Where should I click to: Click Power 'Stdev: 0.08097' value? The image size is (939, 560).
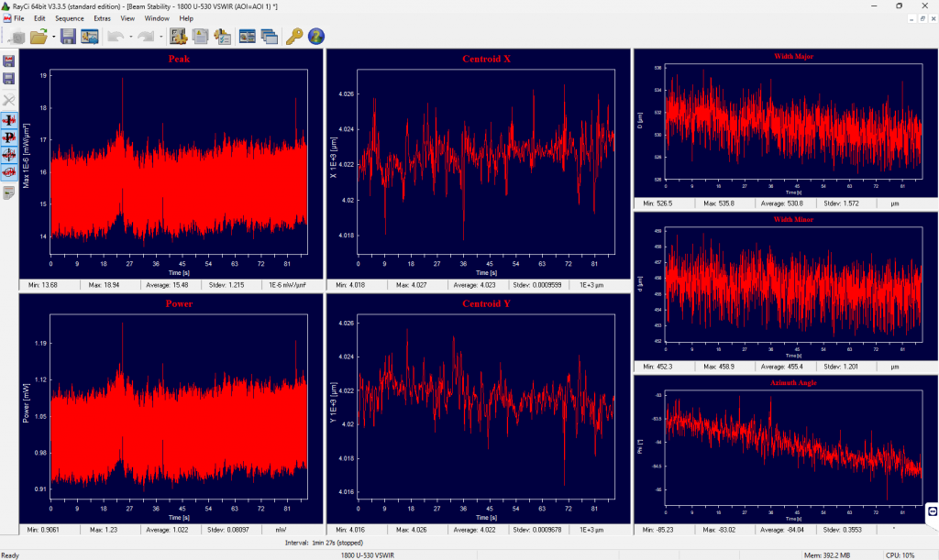click(x=228, y=530)
